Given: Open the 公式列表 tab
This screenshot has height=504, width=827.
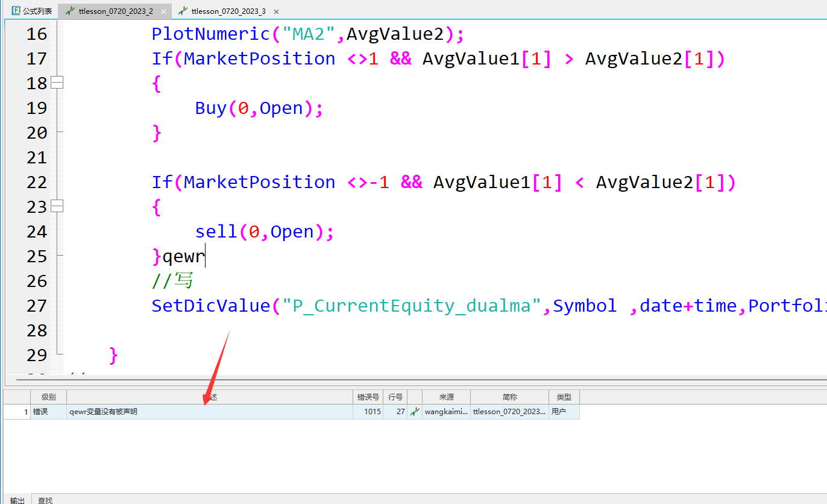Looking at the screenshot, I should tap(32, 11).
